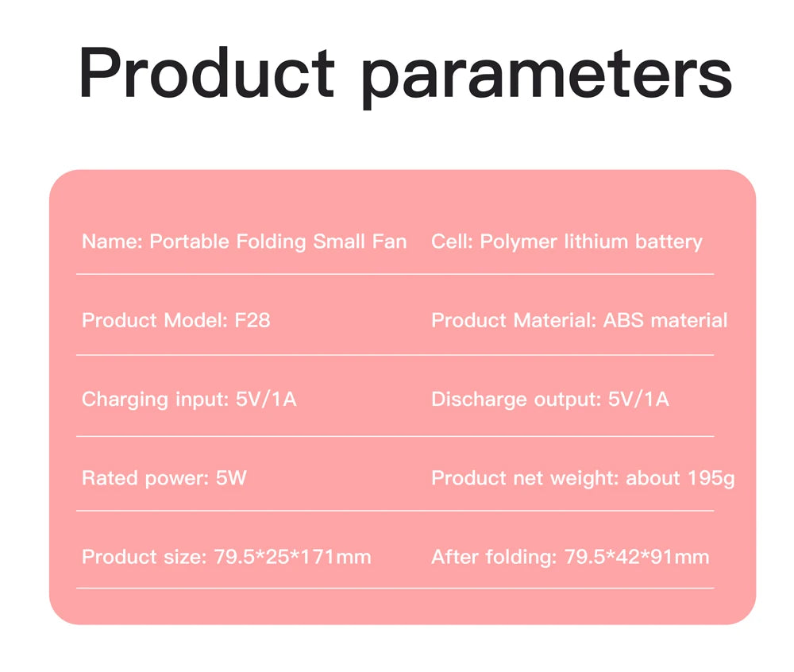Select the "79.5*25*171mm" size value
794x672 pixels.
pos(293,557)
